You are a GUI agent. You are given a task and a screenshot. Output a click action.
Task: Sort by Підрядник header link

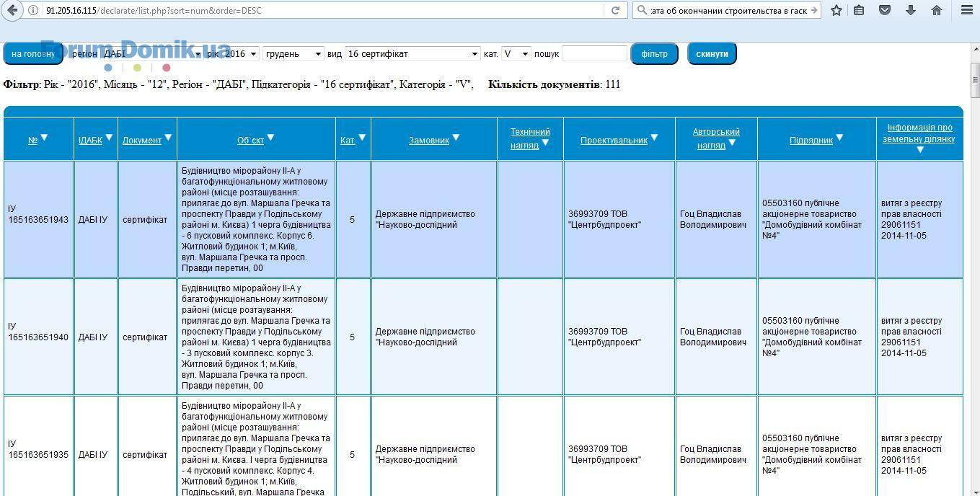[811, 141]
